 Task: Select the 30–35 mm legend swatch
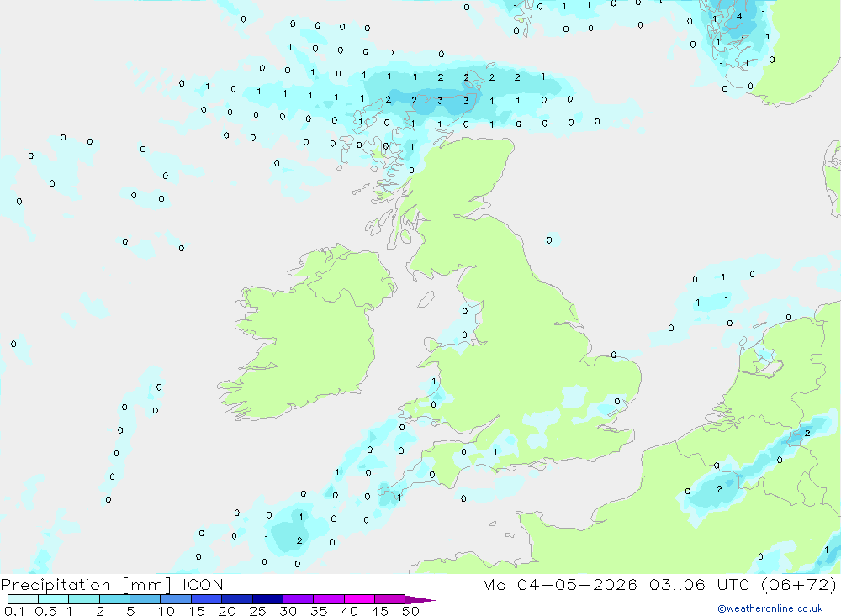click(x=298, y=599)
